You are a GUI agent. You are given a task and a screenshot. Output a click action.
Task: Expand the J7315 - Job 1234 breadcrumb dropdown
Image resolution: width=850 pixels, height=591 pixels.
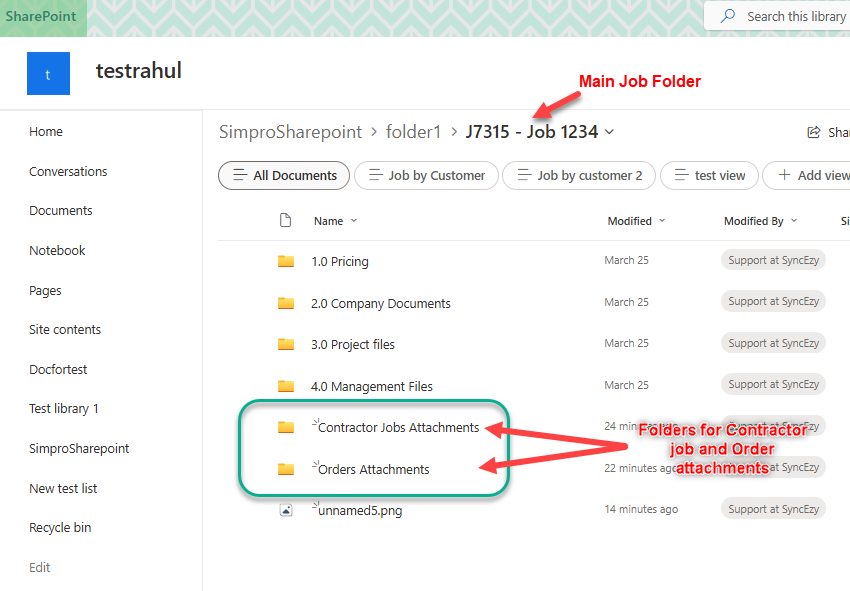coord(610,132)
